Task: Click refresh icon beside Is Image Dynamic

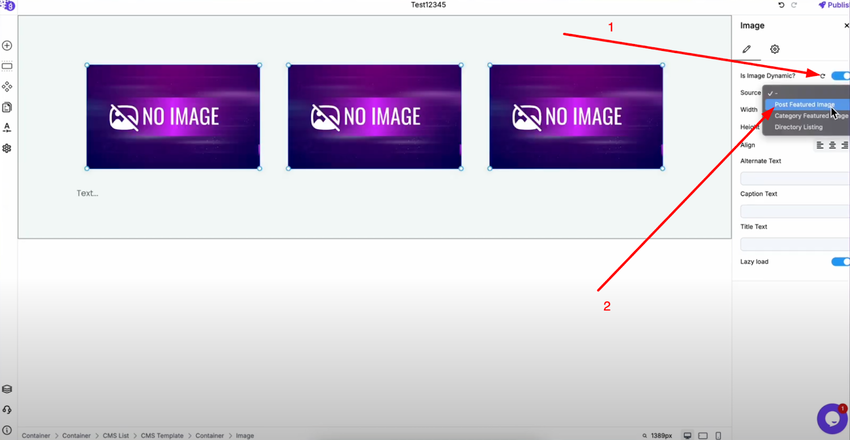Action: click(x=822, y=76)
